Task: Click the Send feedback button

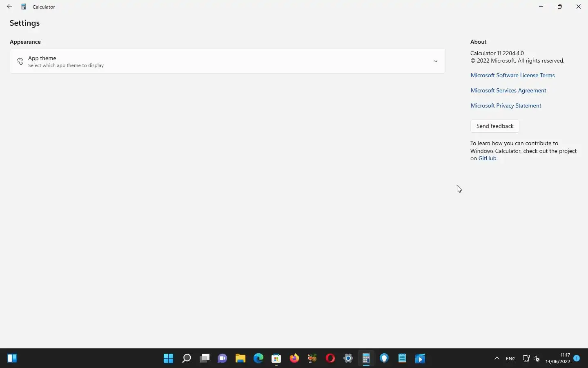Action: pyautogui.click(x=495, y=126)
